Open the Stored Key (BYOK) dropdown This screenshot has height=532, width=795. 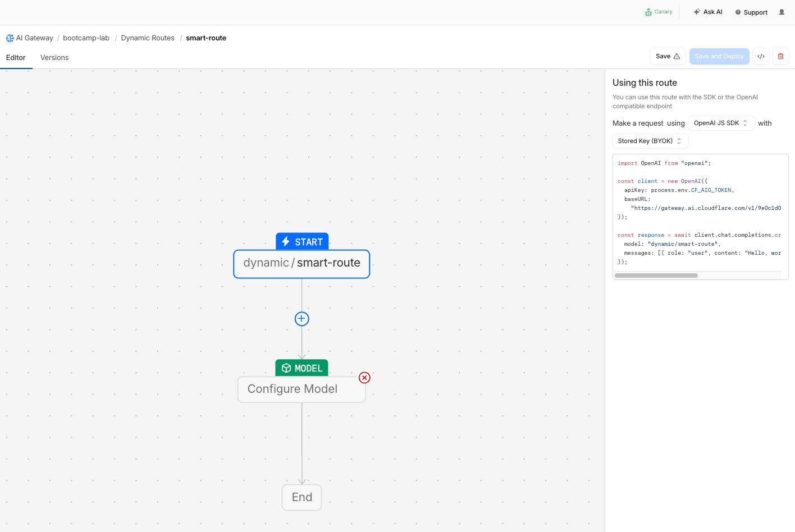coord(650,141)
